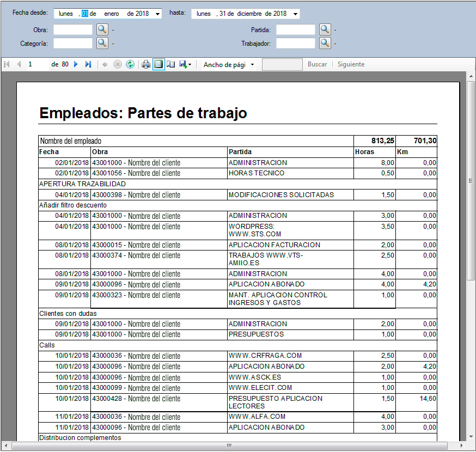Screen dimensions: 476x452
Task: Go to previous report page
Action: click(19, 64)
